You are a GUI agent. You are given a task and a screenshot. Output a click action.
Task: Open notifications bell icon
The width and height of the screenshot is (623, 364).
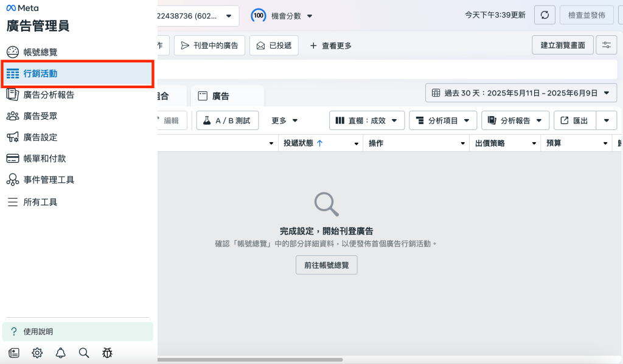tap(61, 352)
